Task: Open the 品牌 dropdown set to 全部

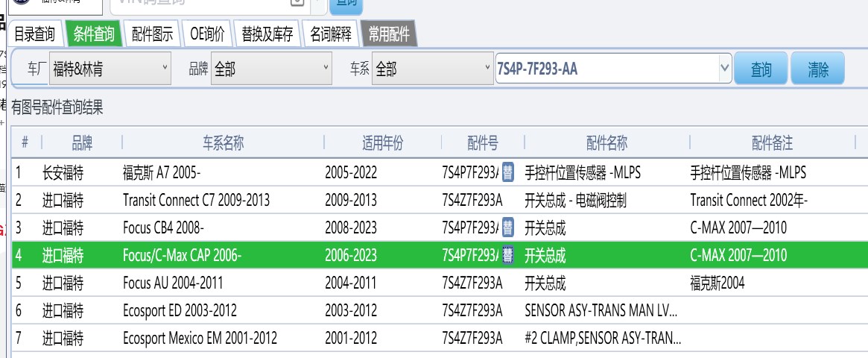Action: (271, 69)
